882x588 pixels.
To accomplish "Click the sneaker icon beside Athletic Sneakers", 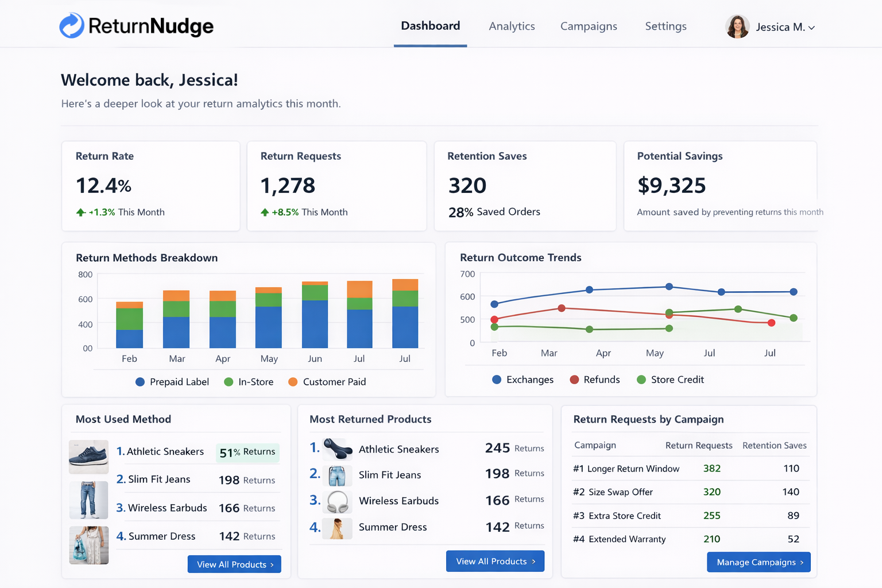I will coord(339,450).
